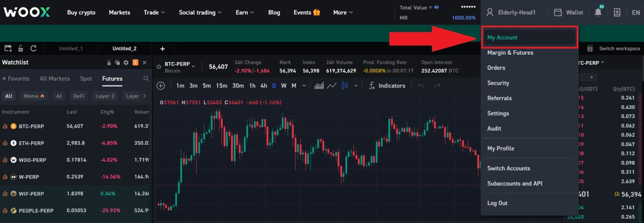Viewport: 644px width, 223px height.
Task: Click Log Out in account menu
Action: coord(497,203)
